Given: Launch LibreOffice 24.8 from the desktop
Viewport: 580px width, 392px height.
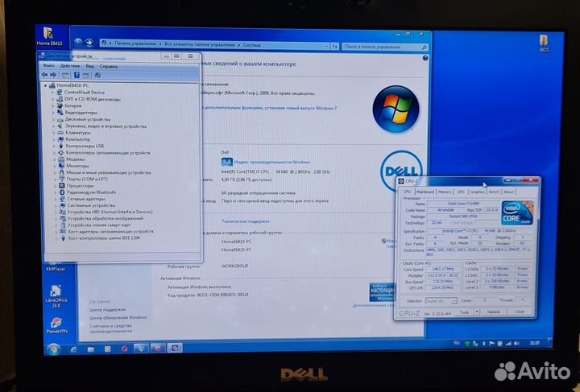Looking at the screenshot, I should [56, 296].
